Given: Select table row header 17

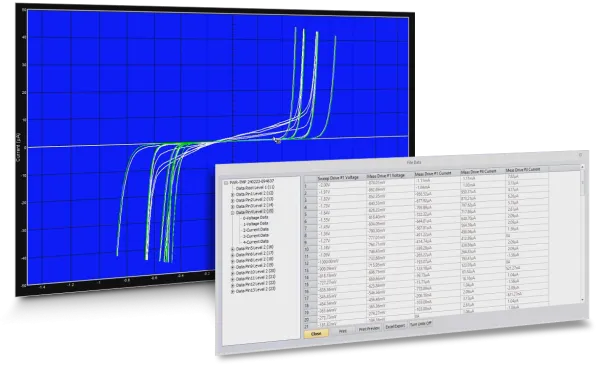Looking at the screenshot, I should [x=310, y=299].
